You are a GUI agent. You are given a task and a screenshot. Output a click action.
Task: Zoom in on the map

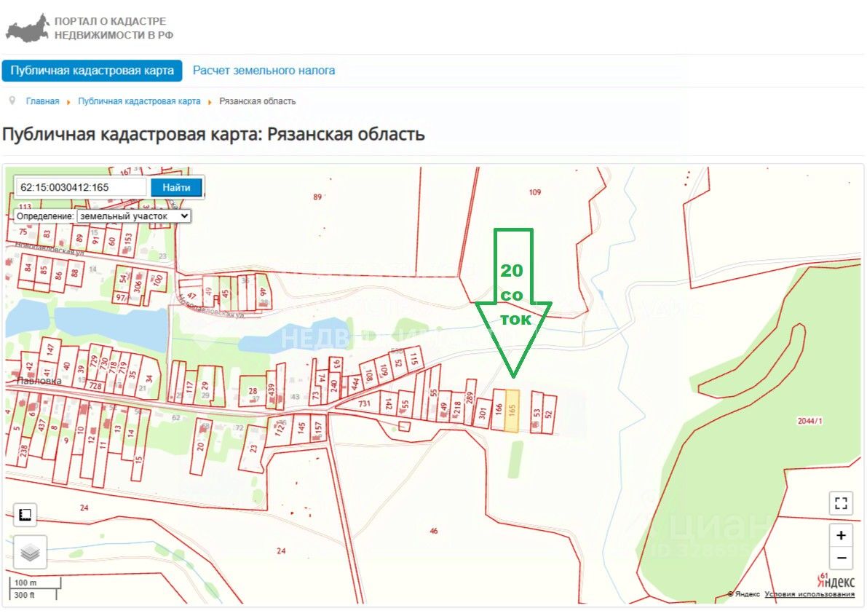(x=841, y=535)
